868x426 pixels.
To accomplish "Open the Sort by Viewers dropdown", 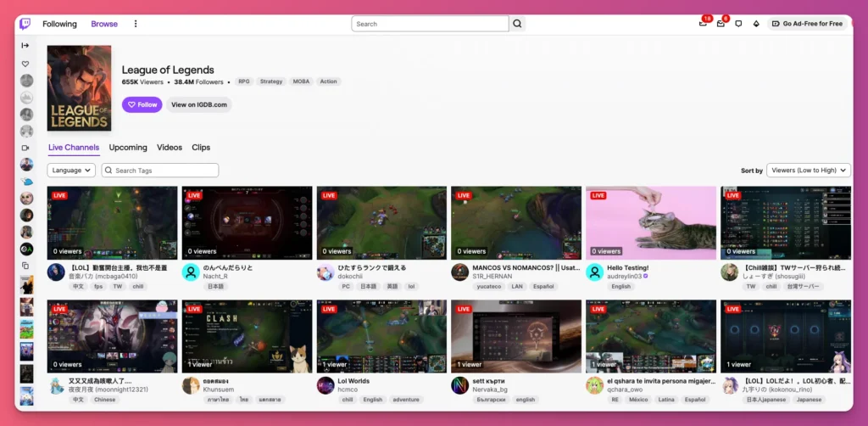I will (808, 170).
